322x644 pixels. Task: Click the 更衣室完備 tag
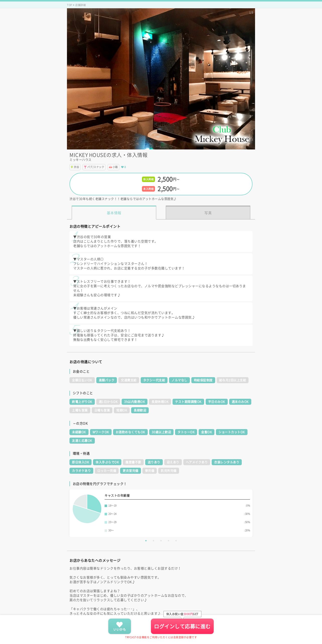click(x=130, y=471)
